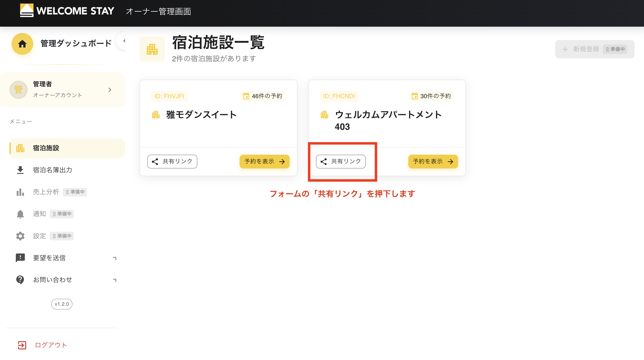Click the question icon beside お問い合わせ
This screenshot has height=360, width=644.
tap(21, 280)
